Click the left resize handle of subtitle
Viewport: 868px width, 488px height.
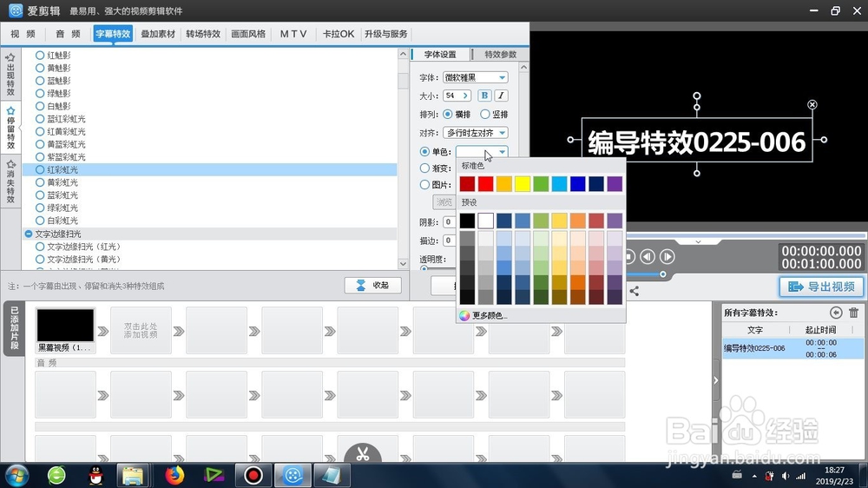[571, 140]
